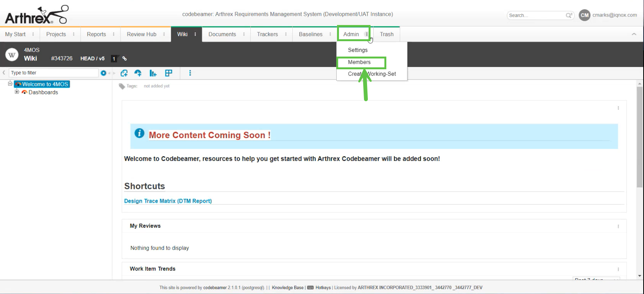Switch to the Trackers tab
The height and width of the screenshot is (294, 644).
[x=267, y=34]
